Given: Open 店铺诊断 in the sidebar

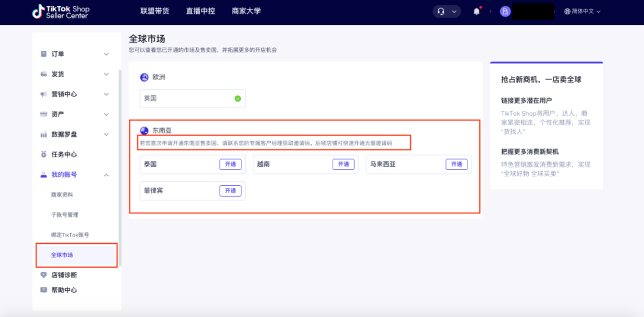Looking at the screenshot, I should tap(64, 275).
